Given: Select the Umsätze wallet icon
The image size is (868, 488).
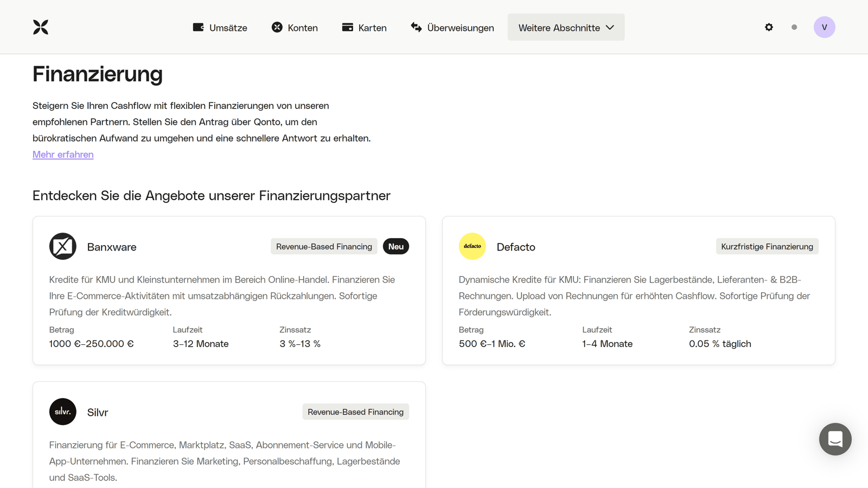Looking at the screenshot, I should point(198,27).
